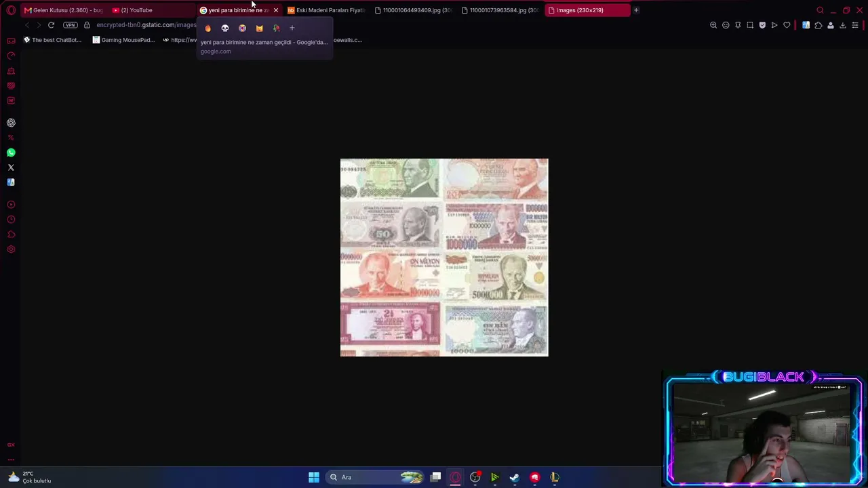Screen dimensions: 868x488
Task: Add another emoji with the plus button
Action: pos(292,28)
